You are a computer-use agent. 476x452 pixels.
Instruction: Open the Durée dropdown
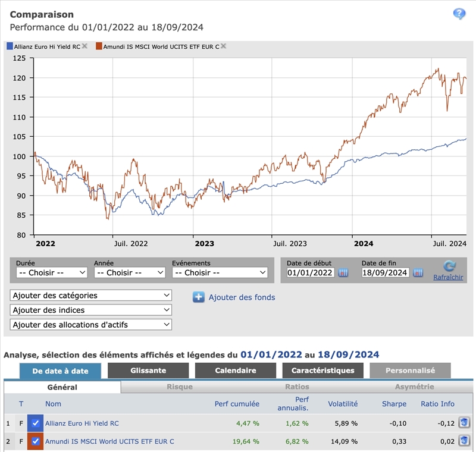click(x=52, y=273)
